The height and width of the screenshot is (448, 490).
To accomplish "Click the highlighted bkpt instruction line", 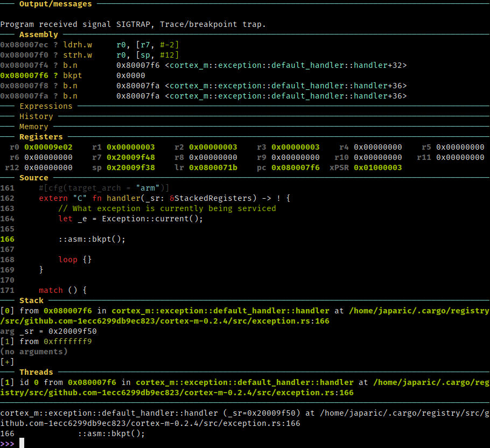I will pyautogui.click(x=73, y=75).
